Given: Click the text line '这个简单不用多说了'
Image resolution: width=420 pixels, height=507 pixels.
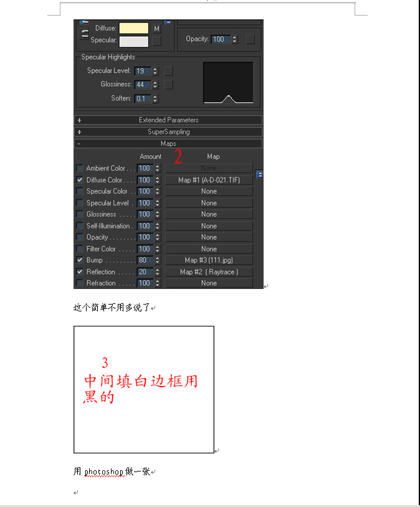Looking at the screenshot, I should [x=112, y=307].
